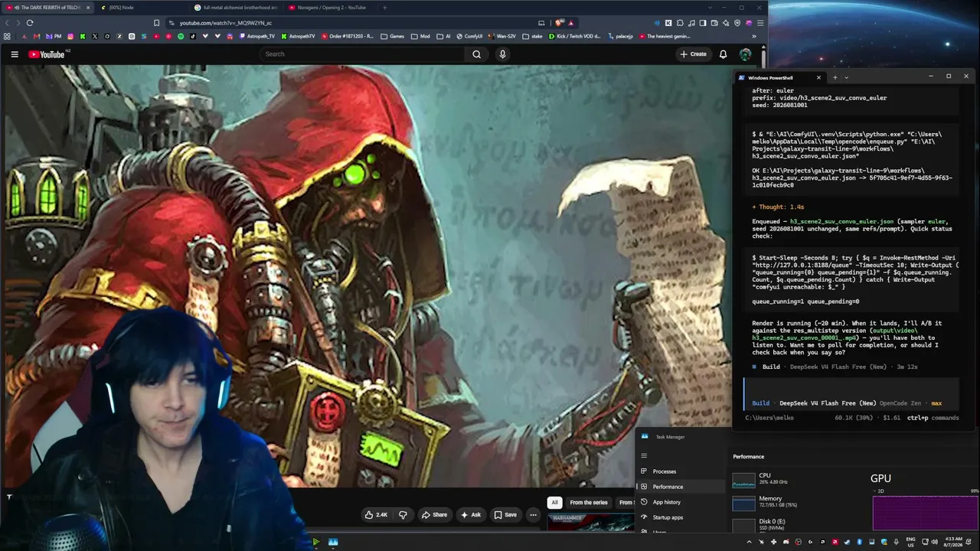Viewport: 980px width, 551px height.
Task: Save the video to a playlist
Action: (x=505, y=515)
